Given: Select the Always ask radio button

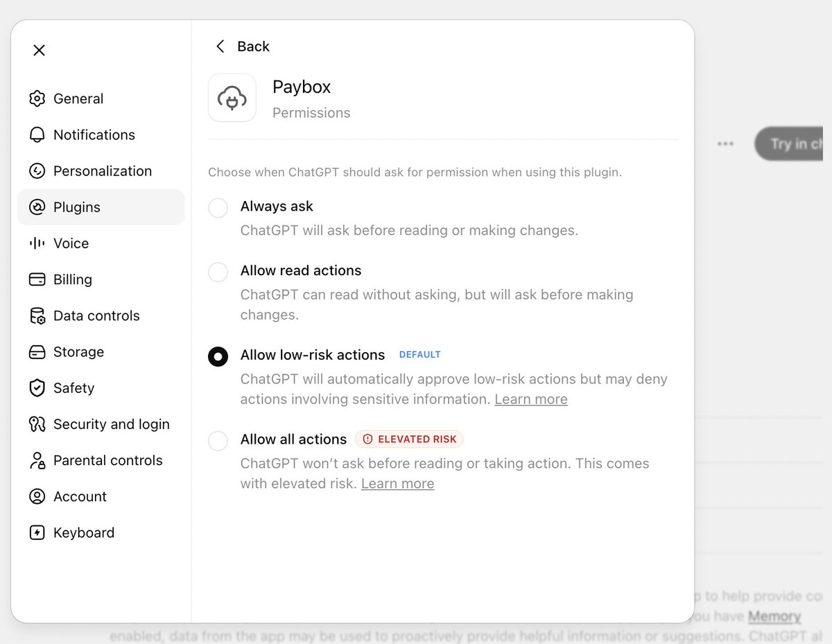Looking at the screenshot, I should click(218, 207).
